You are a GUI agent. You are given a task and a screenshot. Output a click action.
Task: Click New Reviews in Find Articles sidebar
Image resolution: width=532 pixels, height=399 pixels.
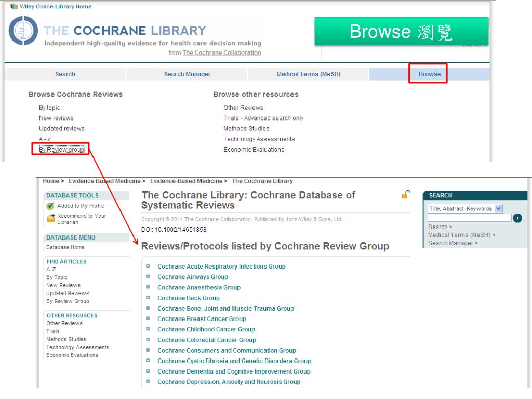(x=63, y=285)
